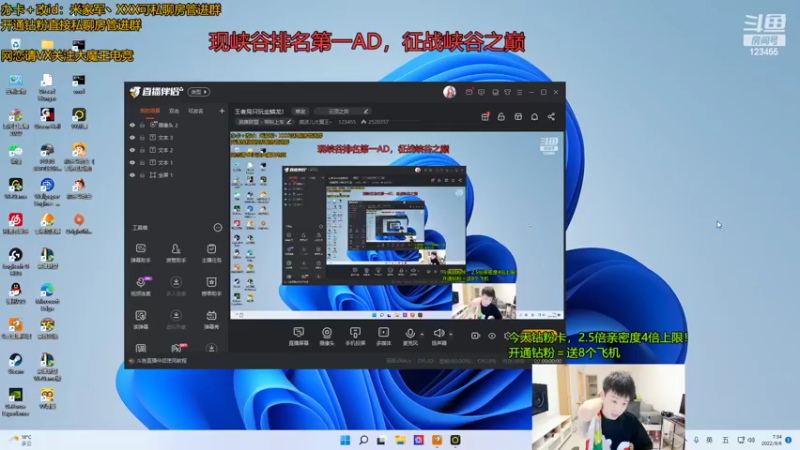The height and width of the screenshot is (450, 800).
Task: Open the 弹幕秀 tool
Action: (211, 319)
